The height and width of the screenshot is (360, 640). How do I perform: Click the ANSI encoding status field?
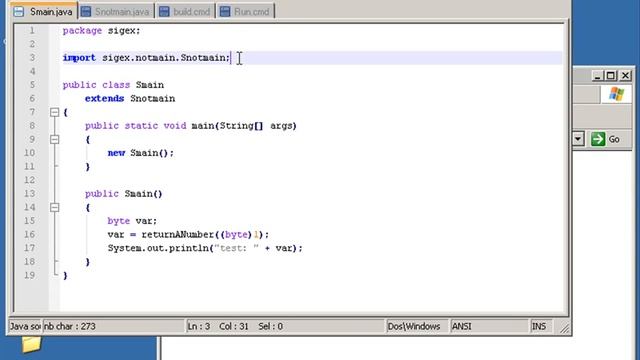pos(489,326)
